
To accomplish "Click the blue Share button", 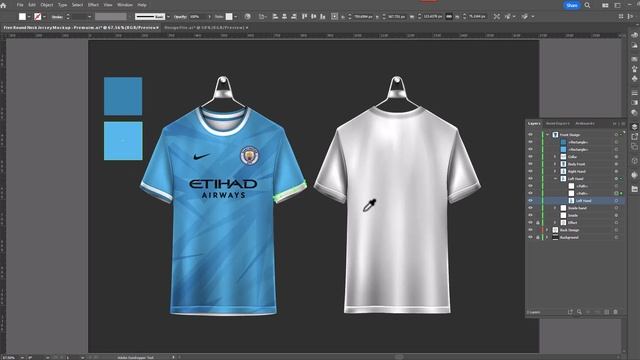I will 571,5.
